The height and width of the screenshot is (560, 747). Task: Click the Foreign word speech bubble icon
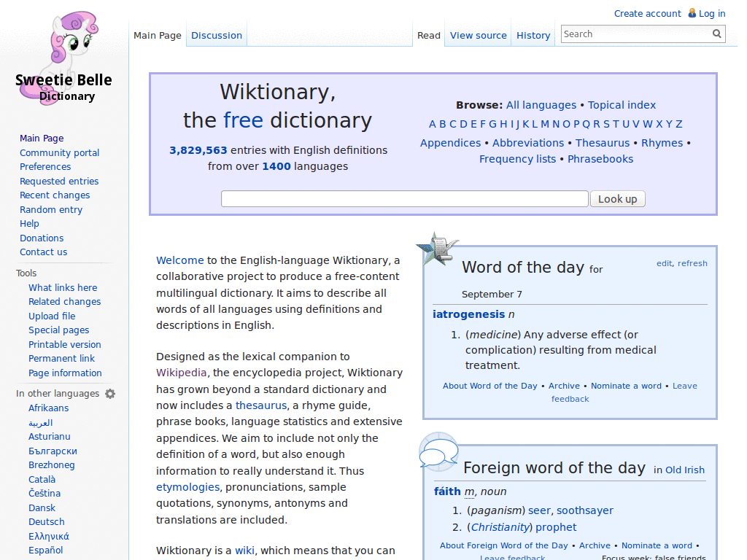coord(438,452)
